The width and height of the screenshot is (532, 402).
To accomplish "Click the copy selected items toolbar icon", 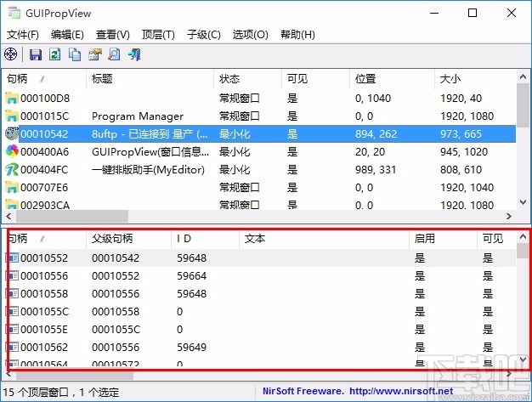I will pos(75,54).
